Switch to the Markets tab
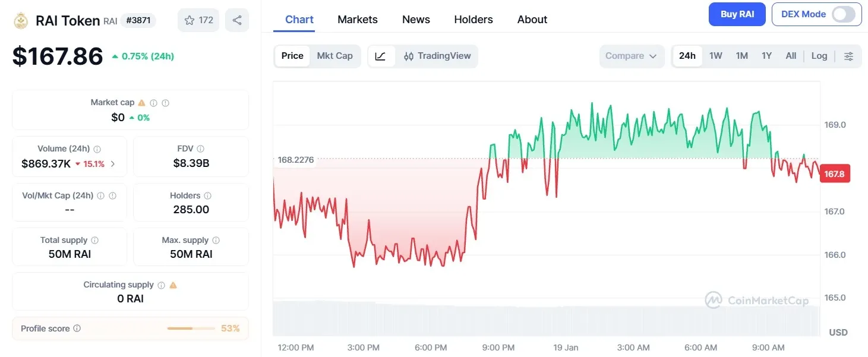This screenshot has width=868, height=357. [358, 19]
